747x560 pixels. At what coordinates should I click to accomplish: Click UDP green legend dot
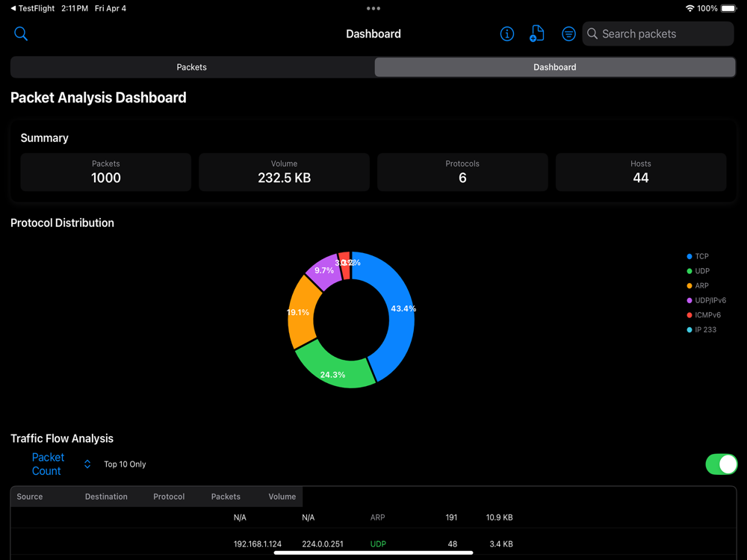[x=689, y=272]
